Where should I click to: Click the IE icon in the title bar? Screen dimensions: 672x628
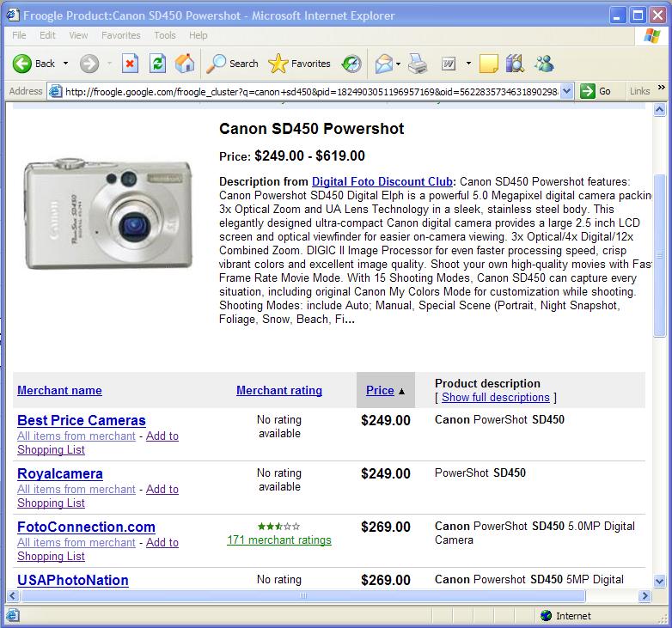tap(13, 15)
